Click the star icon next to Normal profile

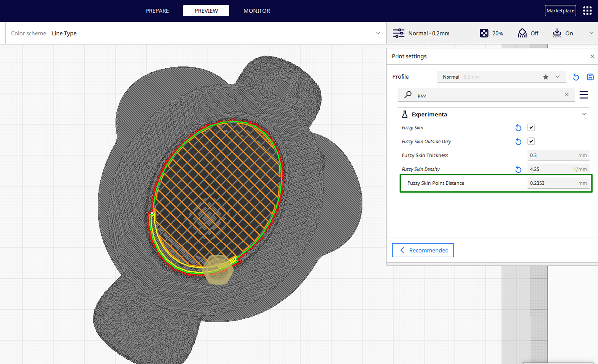[545, 77]
